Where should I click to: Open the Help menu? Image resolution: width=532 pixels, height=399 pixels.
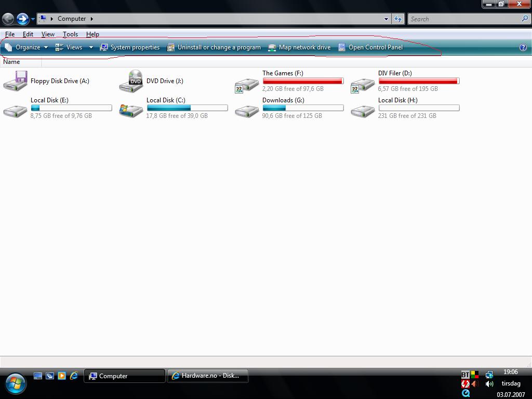92,34
